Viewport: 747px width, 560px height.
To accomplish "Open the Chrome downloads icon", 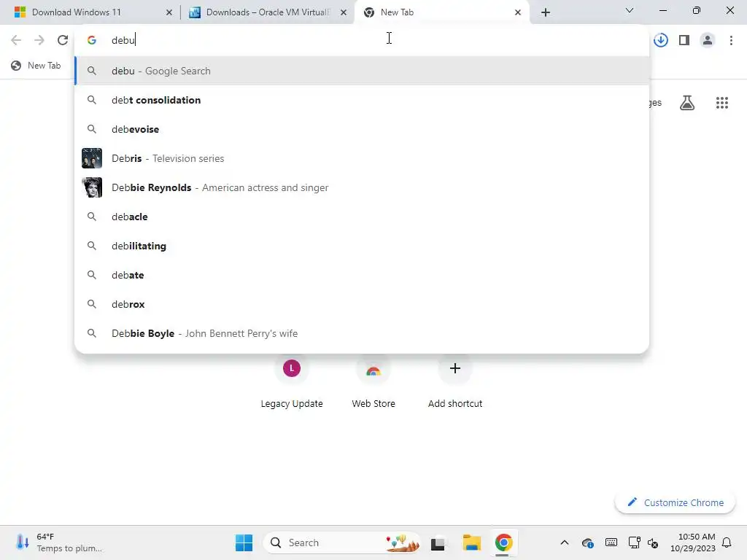I will [x=661, y=40].
